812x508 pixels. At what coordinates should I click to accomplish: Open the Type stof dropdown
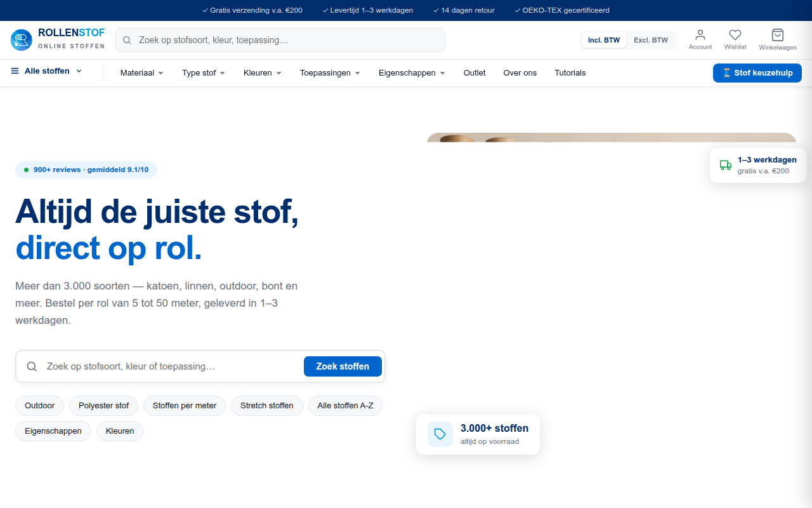pos(204,73)
